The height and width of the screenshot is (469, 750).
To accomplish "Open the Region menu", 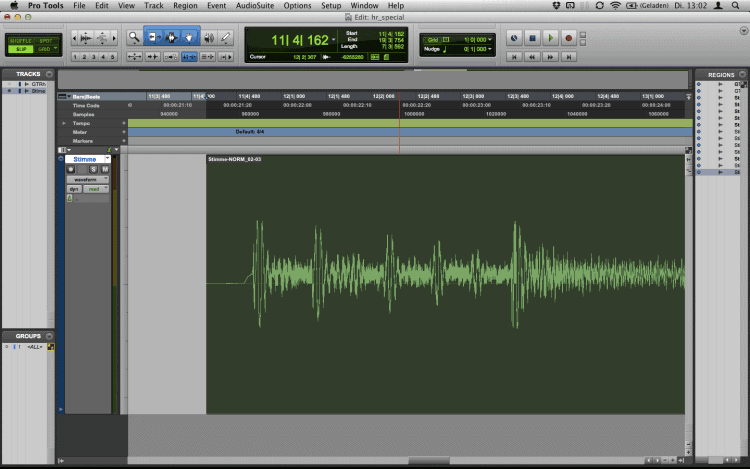I will click(185, 6).
